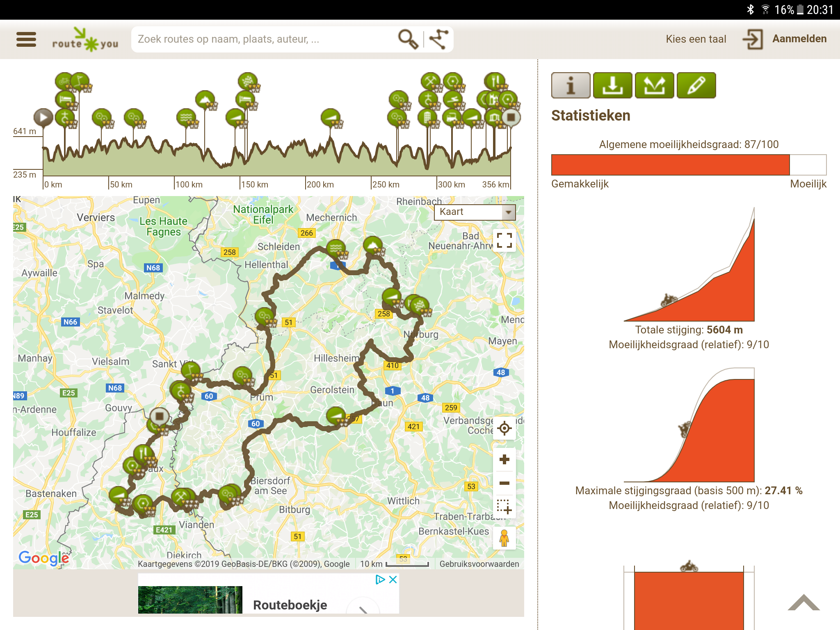Select the mountain POI marker north on map
Viewport: 840px width, 630px height.
373,245
